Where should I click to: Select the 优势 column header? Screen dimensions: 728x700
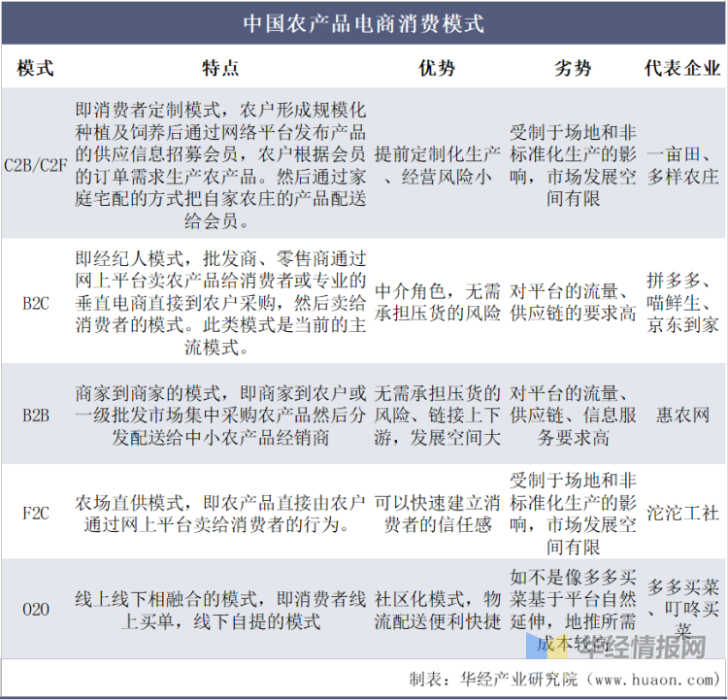[x=437, y=68]
